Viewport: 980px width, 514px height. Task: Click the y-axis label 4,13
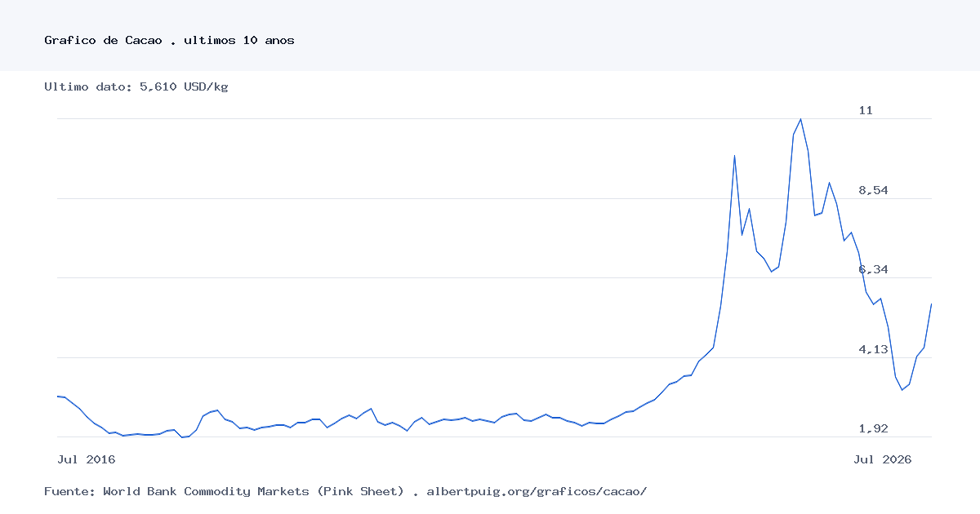873,349
